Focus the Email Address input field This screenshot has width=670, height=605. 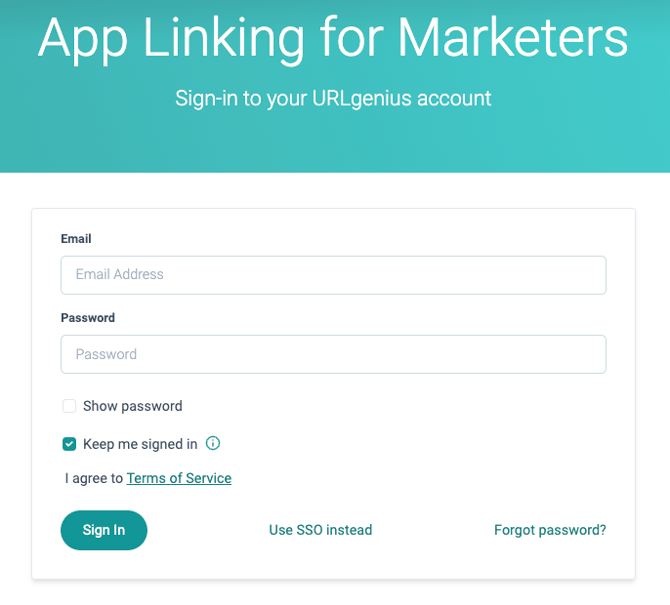pyautogui.click(x=333, y=275)
